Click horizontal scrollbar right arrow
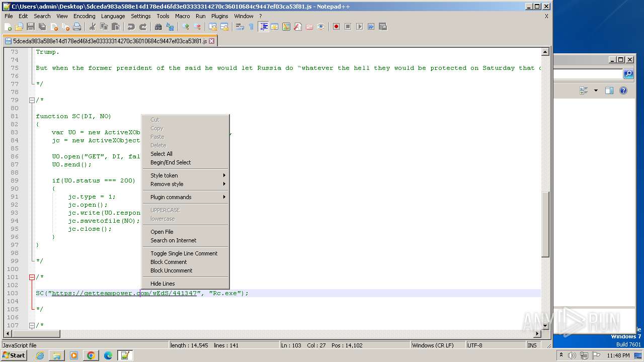Screen dimensions: 644x362 tap(537, 333)
